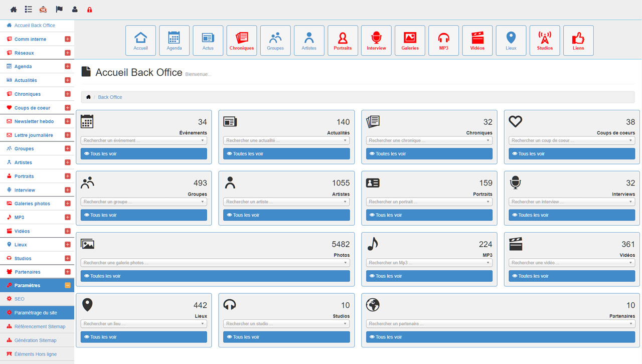Screen dimensions: 642x364
Task: Open the 'Rechercher un partenaire' dropdown
Action: [500, 324]
